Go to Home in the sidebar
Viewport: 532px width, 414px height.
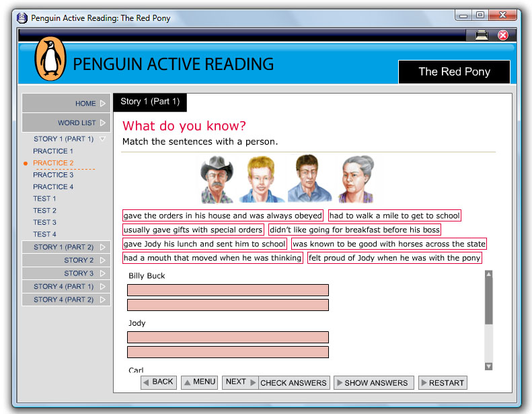[x=66, y=104]
